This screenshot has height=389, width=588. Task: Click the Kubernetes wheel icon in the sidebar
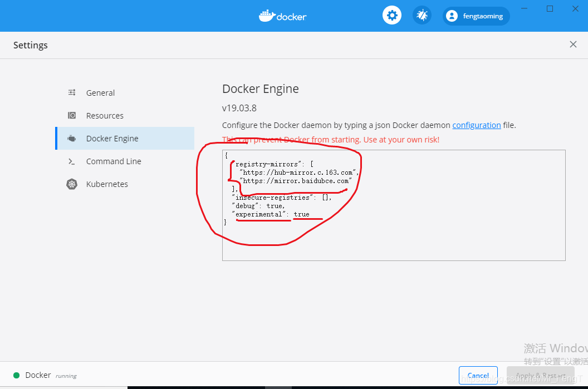point(72,184)
